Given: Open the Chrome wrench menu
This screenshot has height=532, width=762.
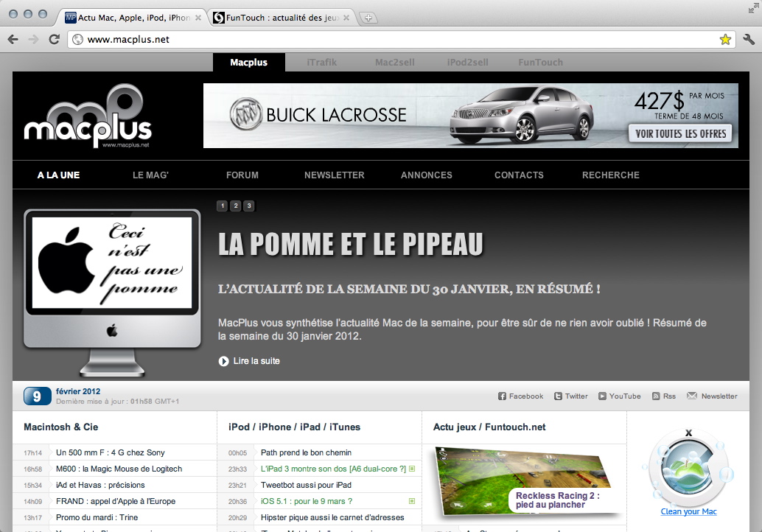Looking at the screenshot, I should point(749,39).
